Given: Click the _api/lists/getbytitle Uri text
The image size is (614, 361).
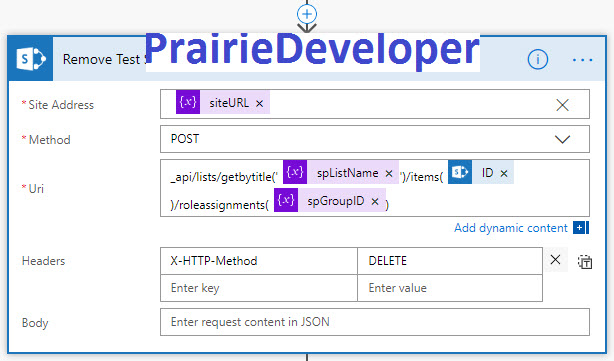Looking at the screenshot, I should [224, 177].
